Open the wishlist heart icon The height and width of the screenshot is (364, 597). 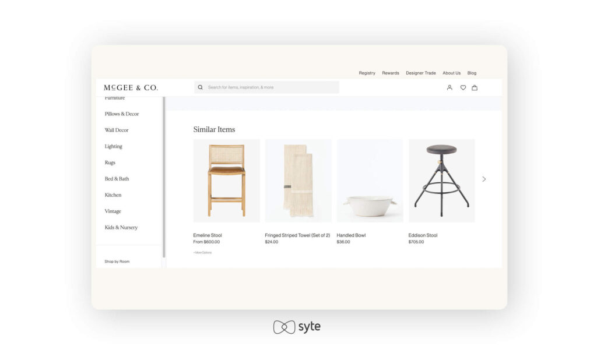(463, 87)
